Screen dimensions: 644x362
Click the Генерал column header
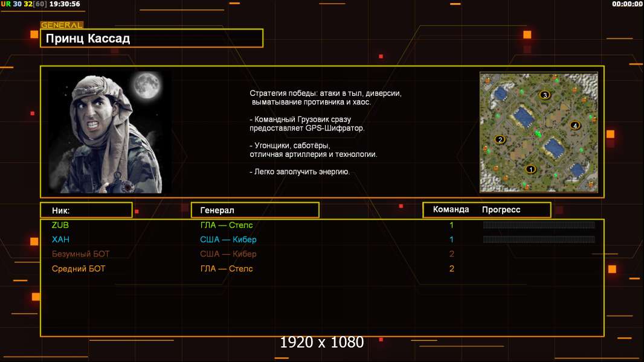point(255,210)
